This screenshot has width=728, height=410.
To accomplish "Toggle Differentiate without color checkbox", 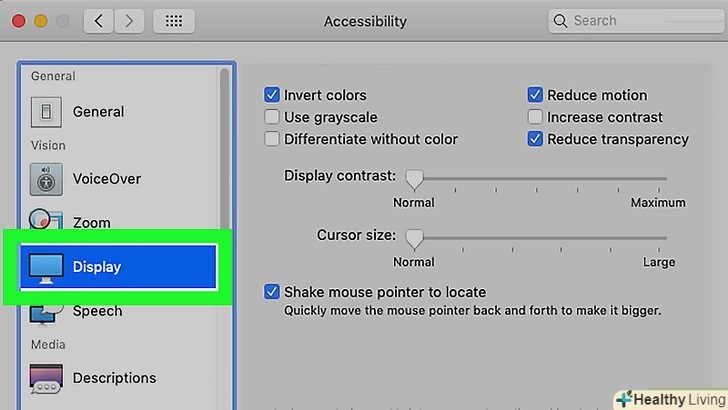I will pyautogui.click(x=272, y=140).
